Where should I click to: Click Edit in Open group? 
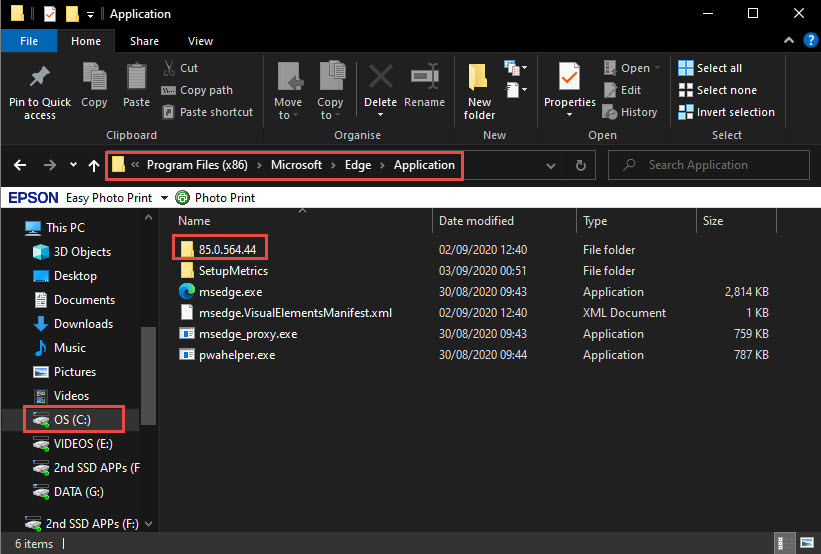click(x=622, y=90)
